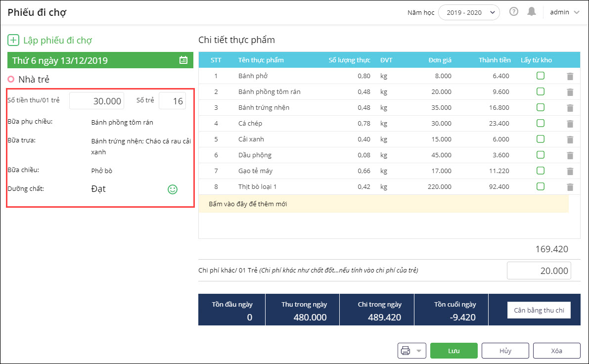Edit the Chi phí khác field showing 20.000
This screenshot has height=364, width=589.
[x=539, y=271]
